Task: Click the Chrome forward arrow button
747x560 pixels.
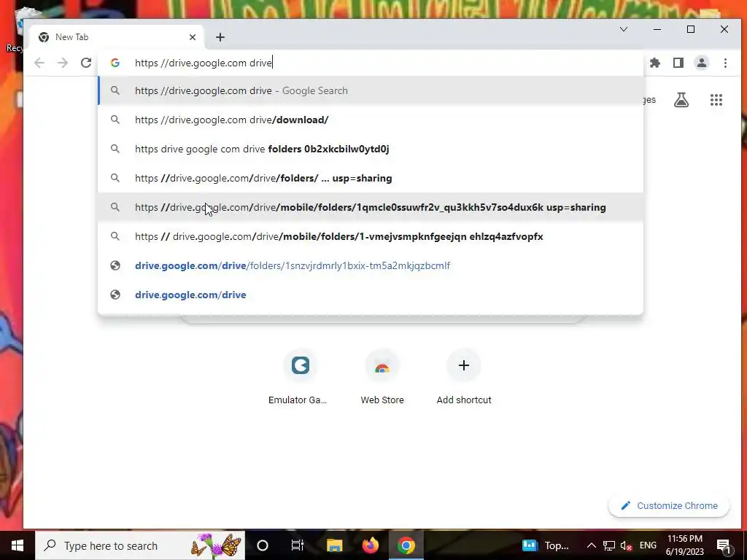Action: 63,63
